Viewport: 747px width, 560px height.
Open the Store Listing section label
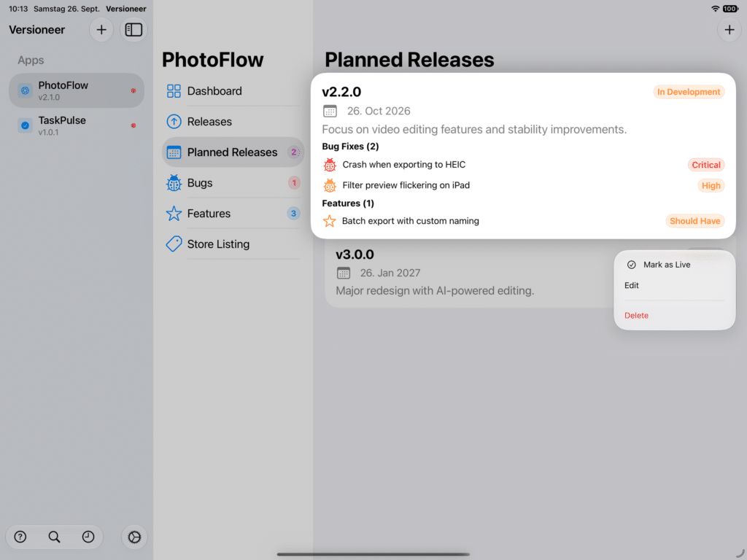(x=218, y=244)
